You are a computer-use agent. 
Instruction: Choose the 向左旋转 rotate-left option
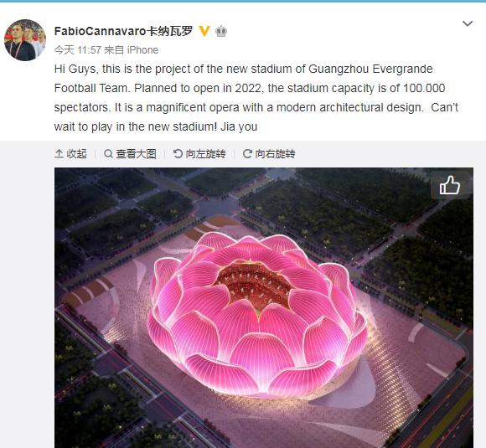205,154
